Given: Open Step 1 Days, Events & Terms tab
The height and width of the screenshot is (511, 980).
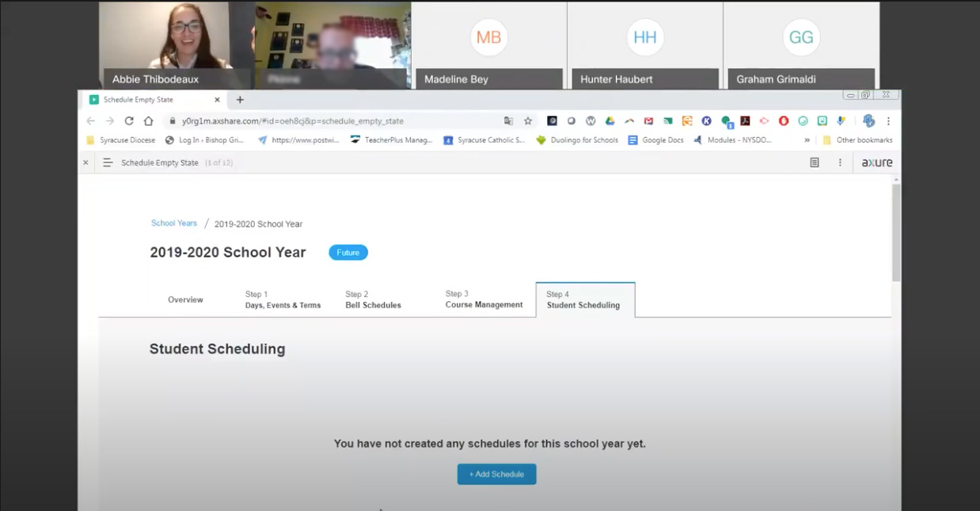Looking at the screenshot, I should [283, 299].
